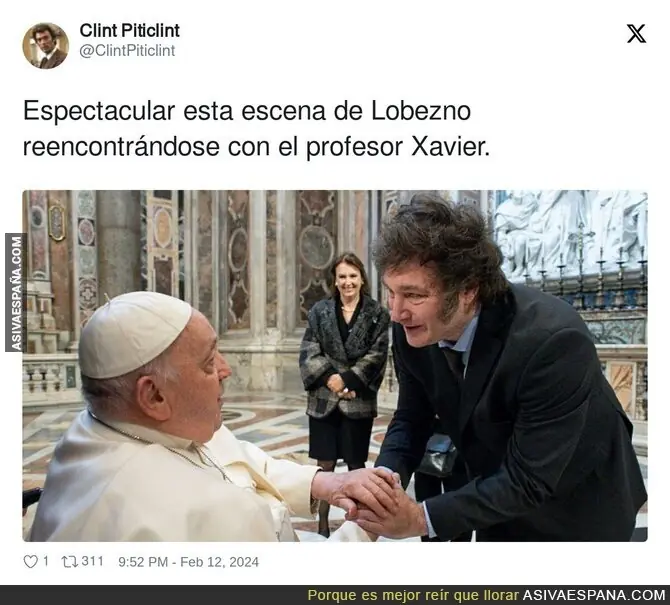The image size is (670, 605).
Task: Open the Clint Piticlint display name
Action: 129,30
